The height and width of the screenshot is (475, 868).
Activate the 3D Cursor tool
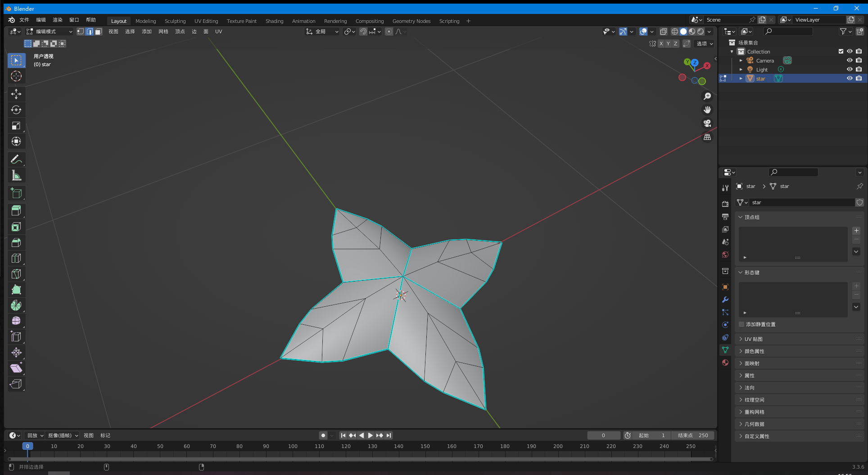tap(16, 76)
